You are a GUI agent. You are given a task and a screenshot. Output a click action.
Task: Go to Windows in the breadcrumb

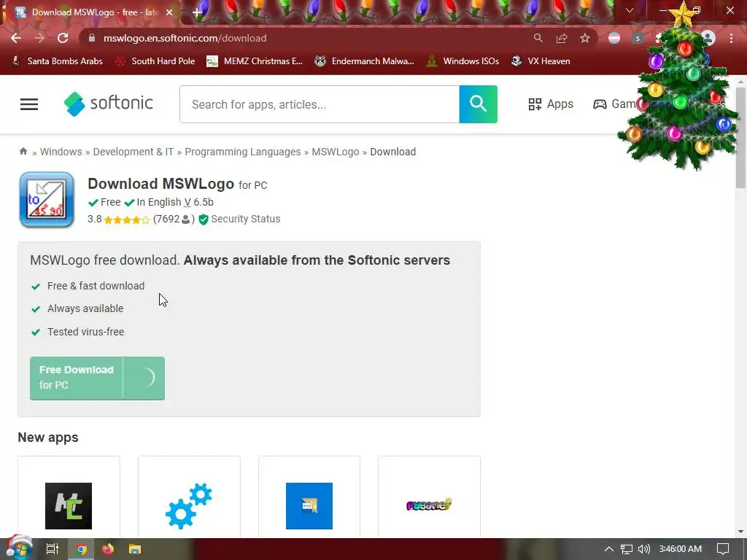pos(61,152)
